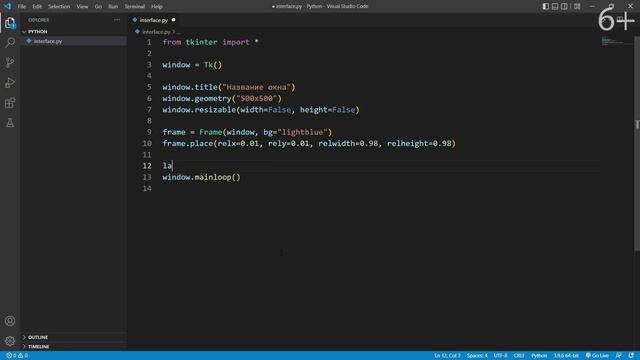Image resolution: width=640 pixels, height=360 pixels.
Task: Open the Edit menu
Action: coord(37,7)
